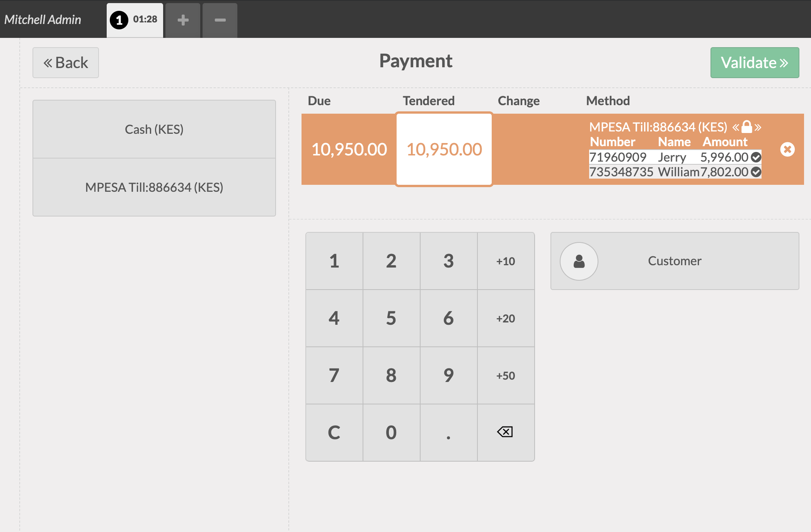The height and width of the screenshot is (532, 811).
Task: Click William's number 735348735
Action: click(x=621, y=172)
